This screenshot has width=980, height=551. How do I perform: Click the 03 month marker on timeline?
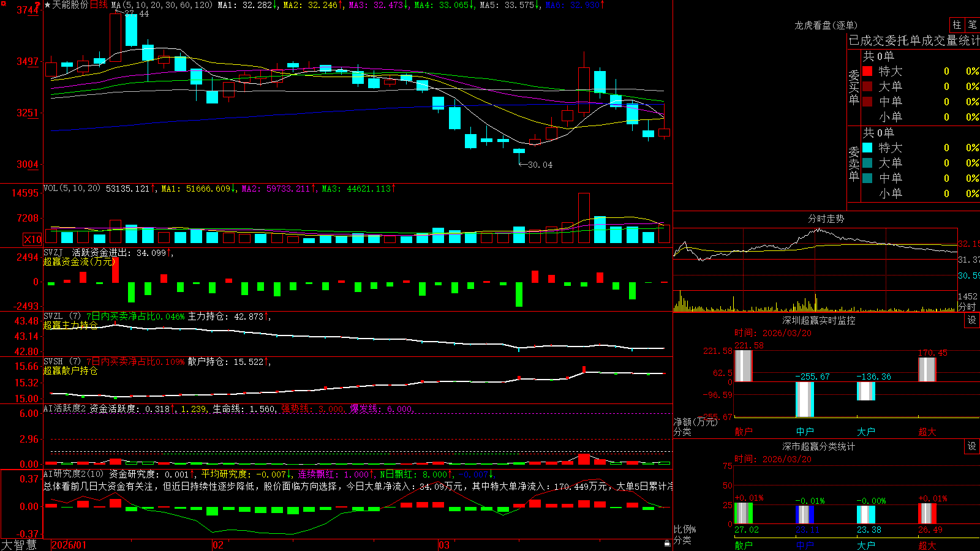[444, 545]
